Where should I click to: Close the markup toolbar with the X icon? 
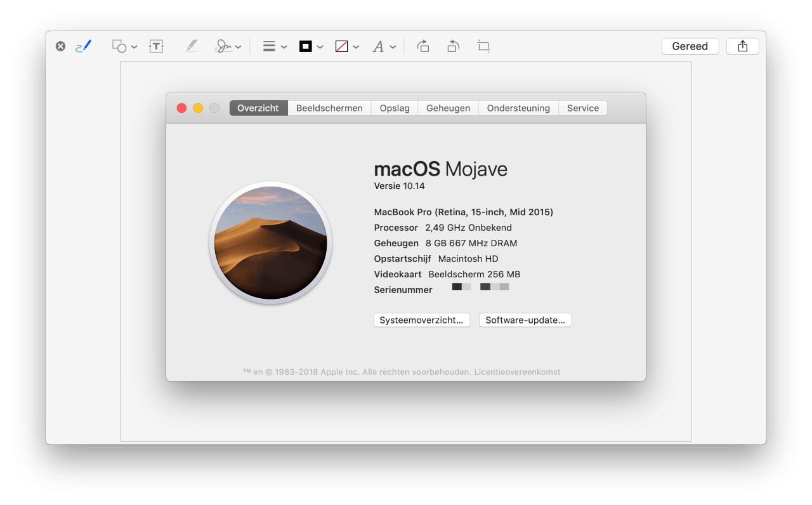60,46
